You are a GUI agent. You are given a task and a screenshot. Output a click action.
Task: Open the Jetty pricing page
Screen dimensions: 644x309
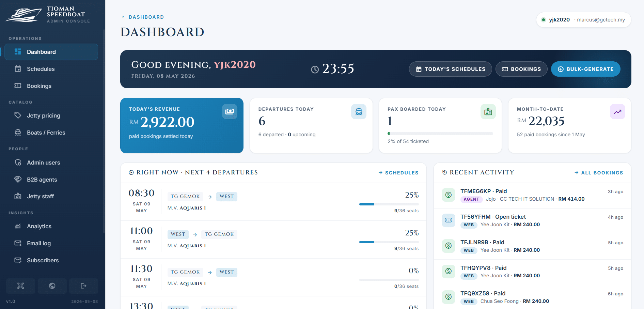pyautogui.click(x=51, y=115)
